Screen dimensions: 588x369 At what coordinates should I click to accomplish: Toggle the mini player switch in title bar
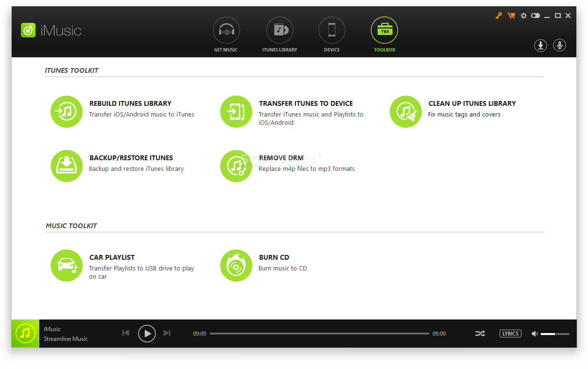[x=536, y=16]
